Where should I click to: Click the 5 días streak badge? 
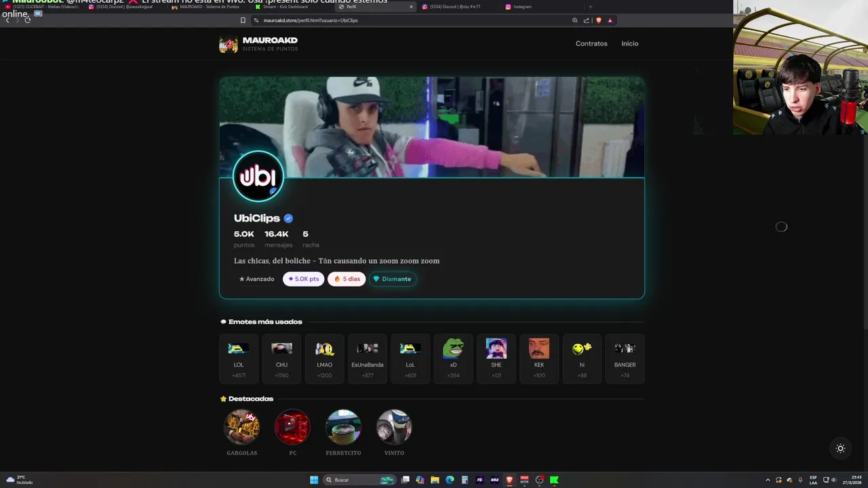[347, 279]
